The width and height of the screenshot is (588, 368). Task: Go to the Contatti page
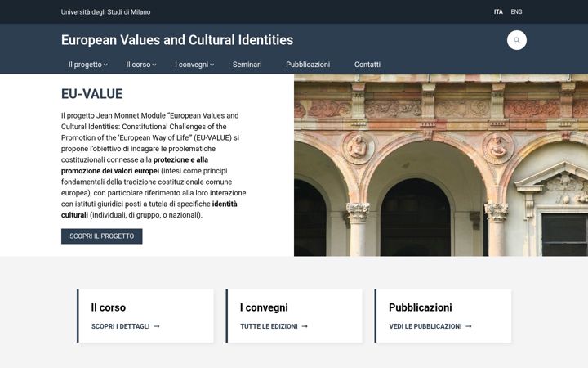tap(367, 65)
